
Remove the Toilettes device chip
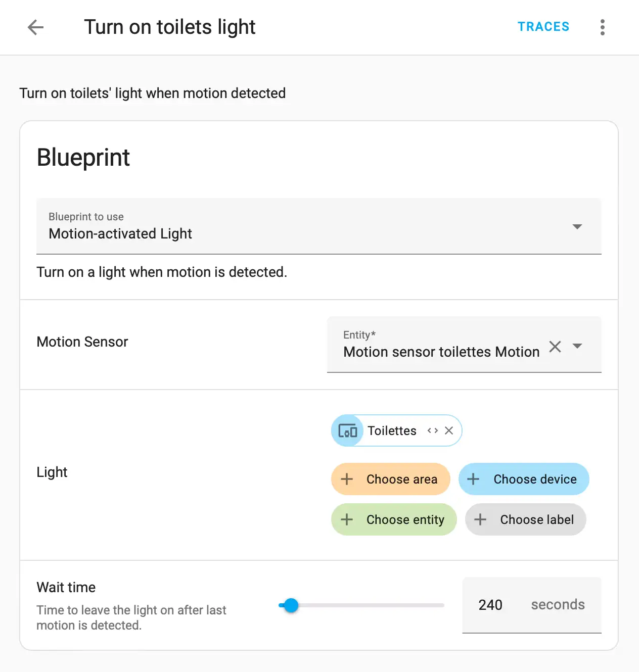pos(449,430)
